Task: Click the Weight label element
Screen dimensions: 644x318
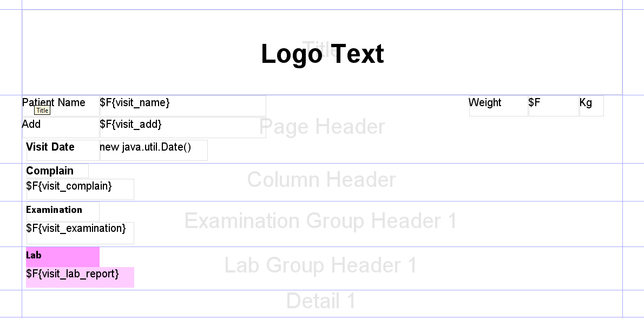Action: (487, 102)
